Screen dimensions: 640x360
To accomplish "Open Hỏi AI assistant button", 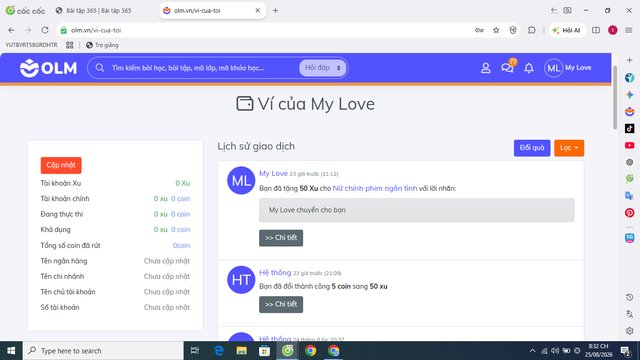I will click(567, 30).
